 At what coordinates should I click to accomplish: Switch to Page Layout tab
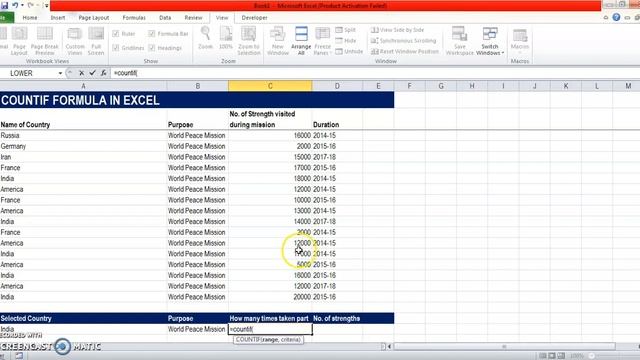click(94, 18)
